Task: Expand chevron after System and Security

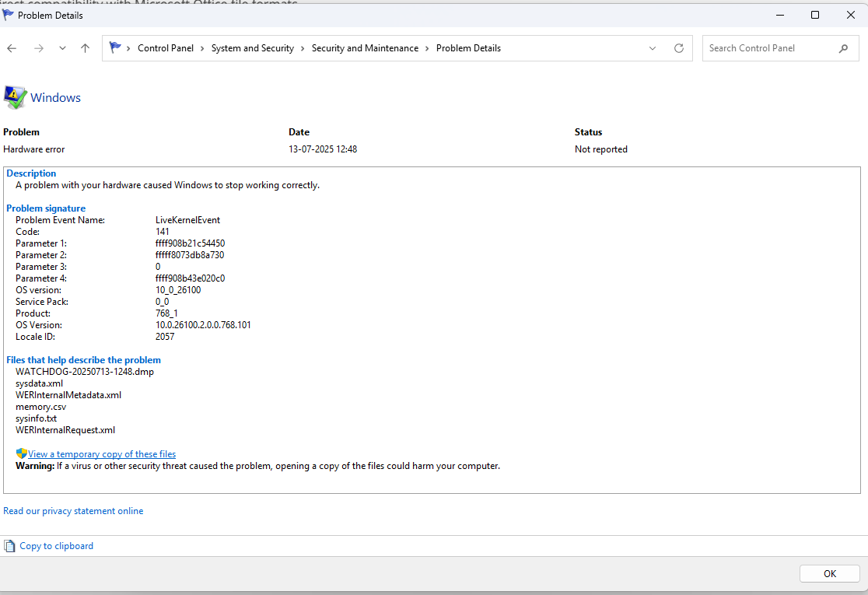Action: (x=303, y=49)
